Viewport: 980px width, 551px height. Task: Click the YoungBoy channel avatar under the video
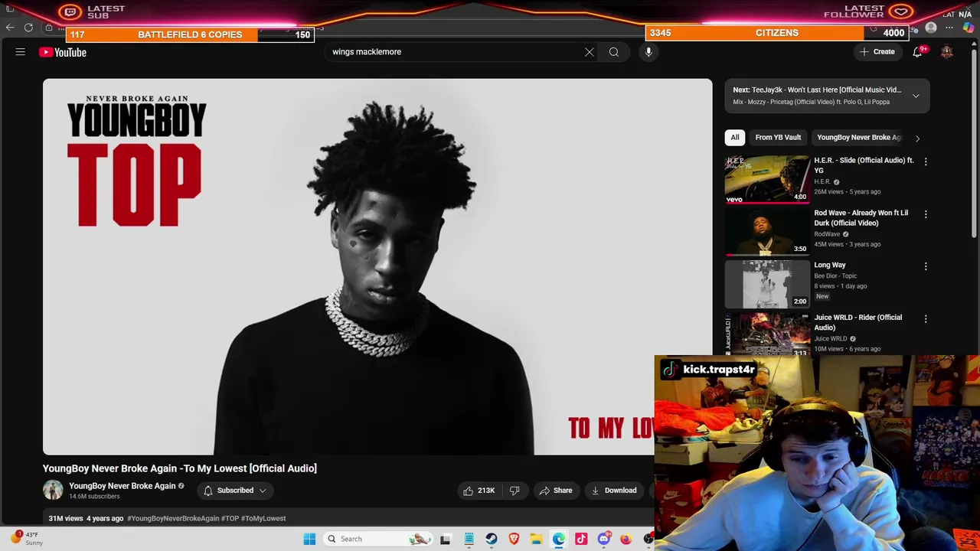[53, 491]
